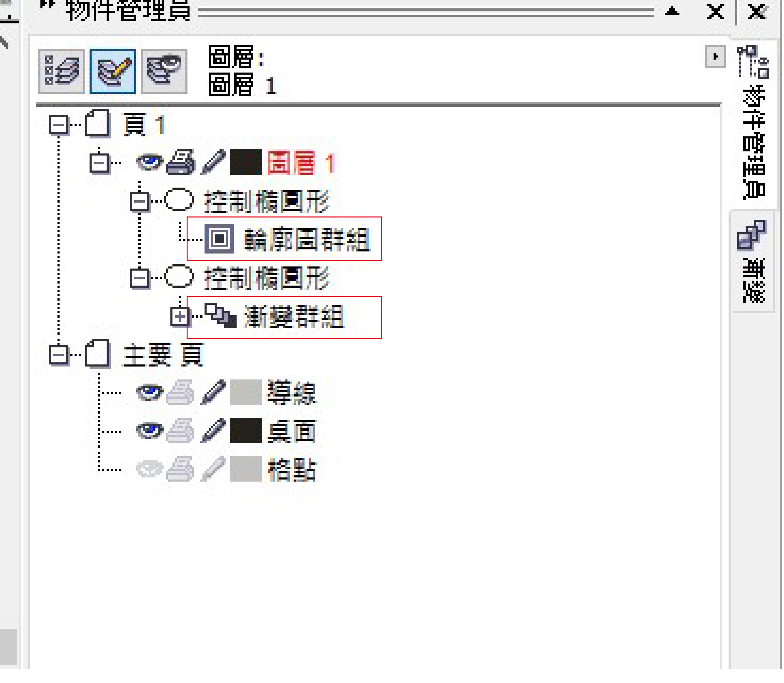Toggle visibility eye of 圖層 1
This screenshot has height=683, width=784.
[150, 162]
